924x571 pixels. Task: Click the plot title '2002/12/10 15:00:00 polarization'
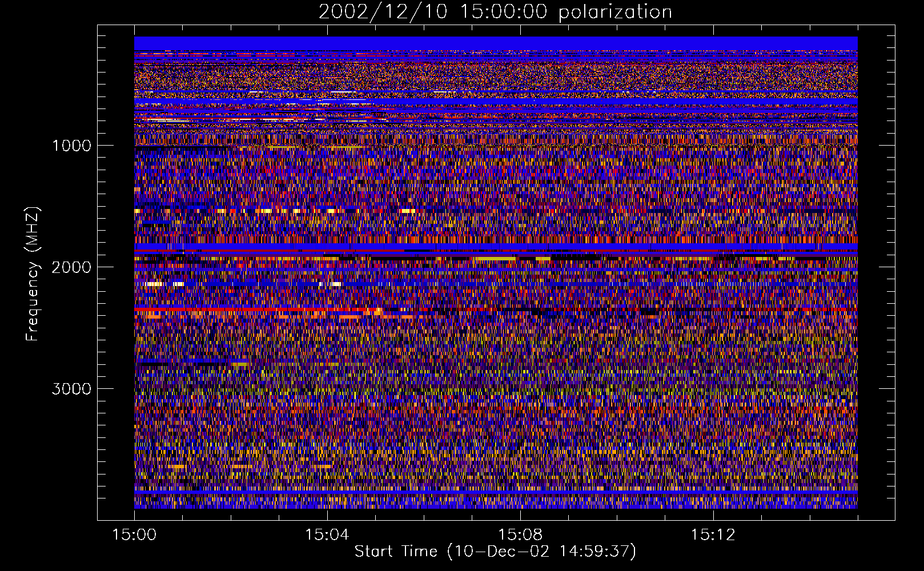[495, 12]
